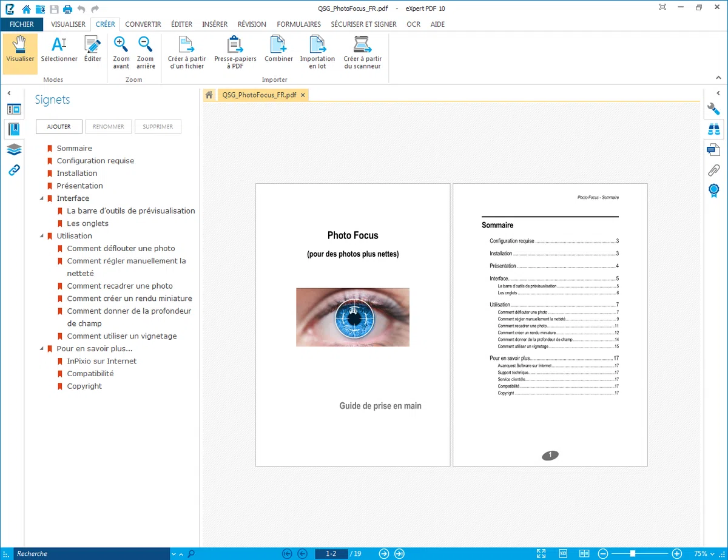The image size is (728, 560).
Task: Switch to VISUALISER ribbon tab
Action: (x=68, y=24)
